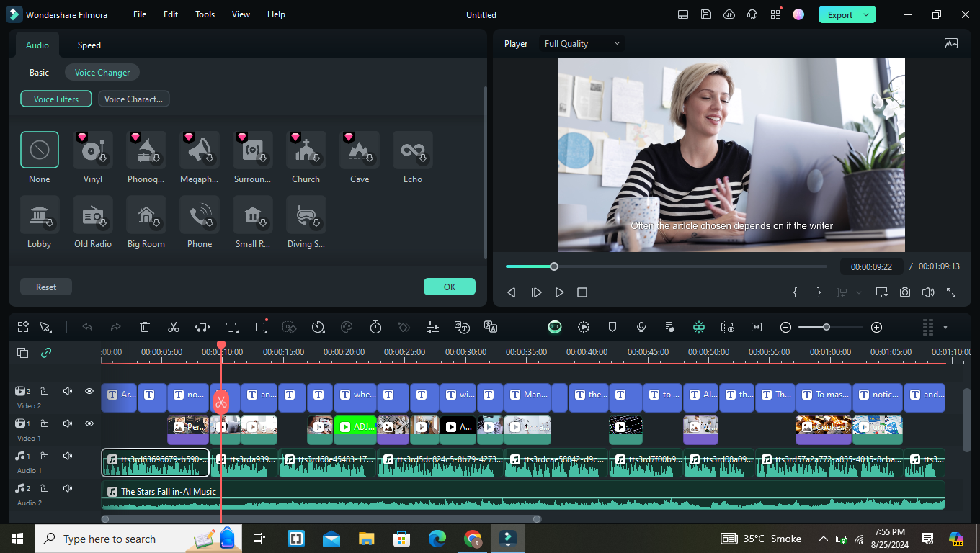Select the Voice Characters button
Screen dimensions: 980x553
pos(134,99)
